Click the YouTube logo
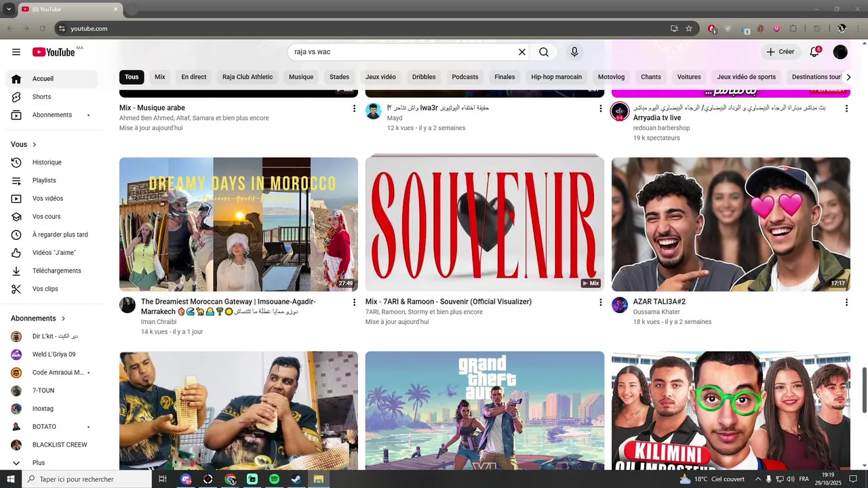Screen dimensions: 868x488 click(53, 52)
